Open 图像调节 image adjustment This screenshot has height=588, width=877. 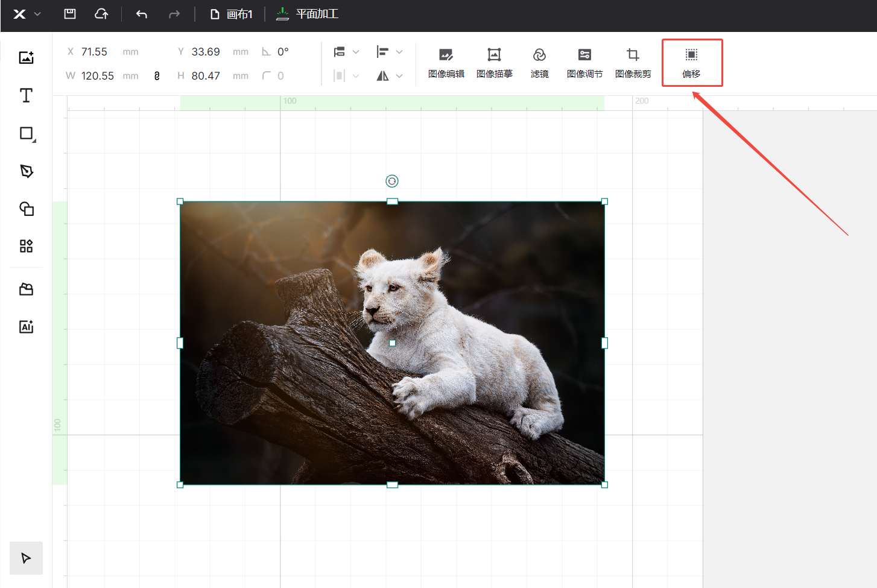[x=584, y=63]
